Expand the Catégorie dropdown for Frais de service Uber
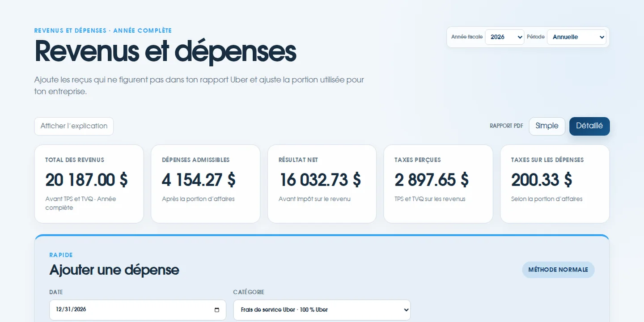This screenshot has height=322, width=644. coord(322,310)
